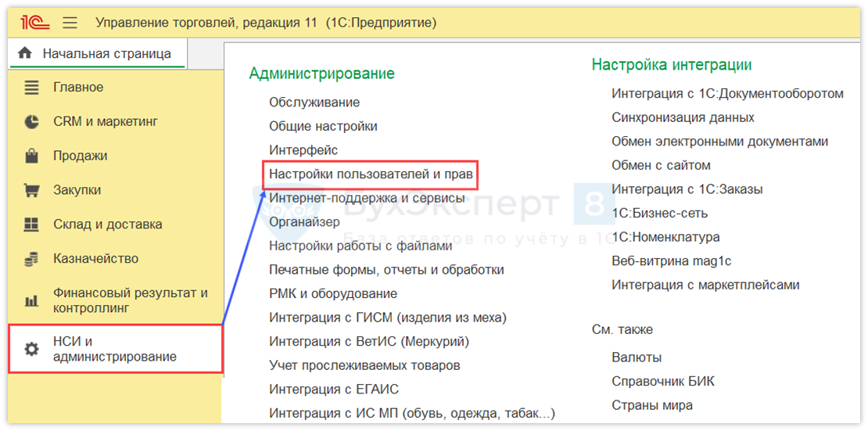Open Интеграция с ВетИС (Меркурий)
Image resolution: width=868 pixels, height=431 pixels.
coord(369,341)
